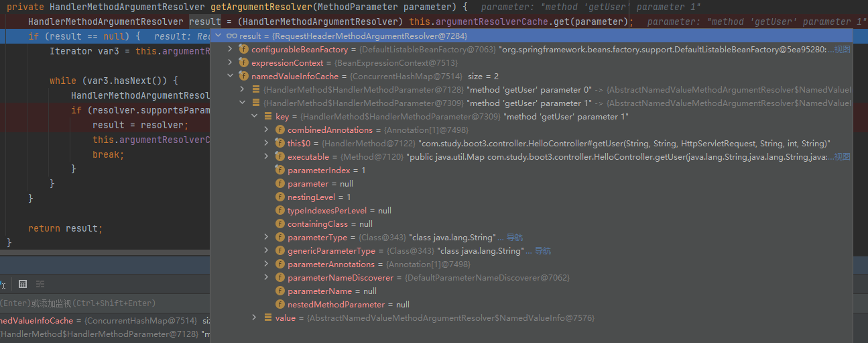Click the field icon of executable

(x=280, y=156)
